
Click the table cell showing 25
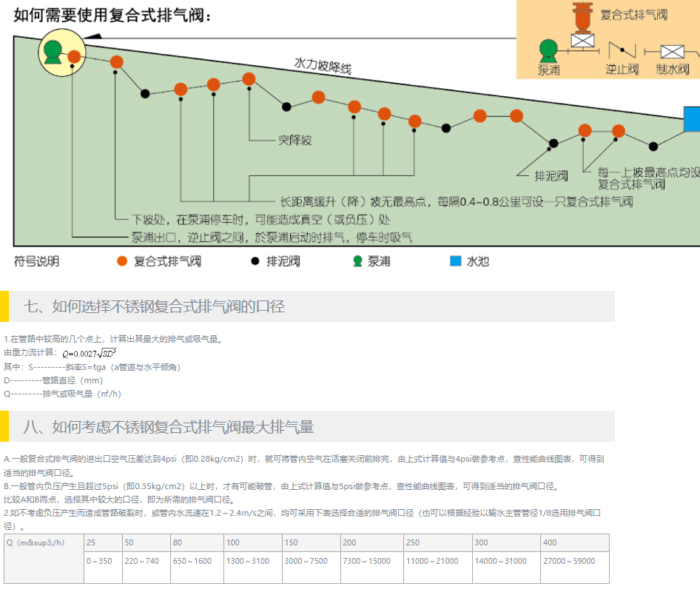pyautogui.click(x=91, y=542)
